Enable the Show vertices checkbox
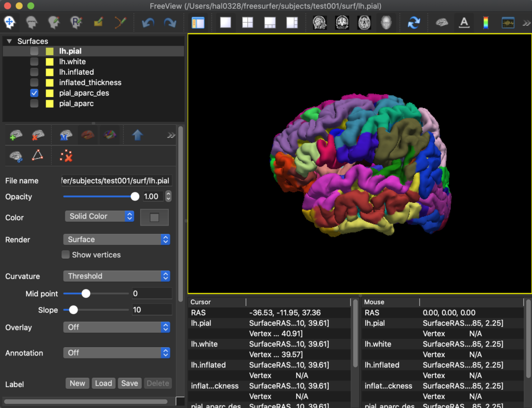The image size is (532, 408). tap(66, 255)
